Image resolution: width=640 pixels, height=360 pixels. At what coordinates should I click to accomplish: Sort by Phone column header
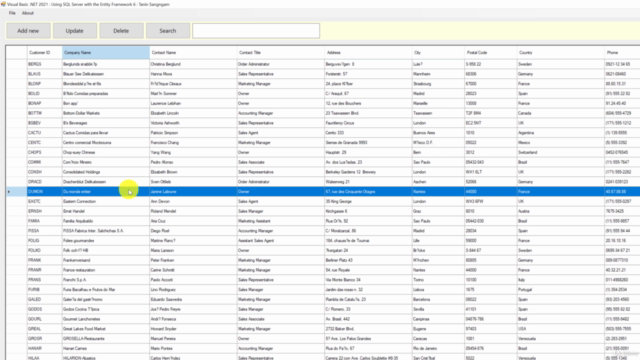tap(622, 53)
